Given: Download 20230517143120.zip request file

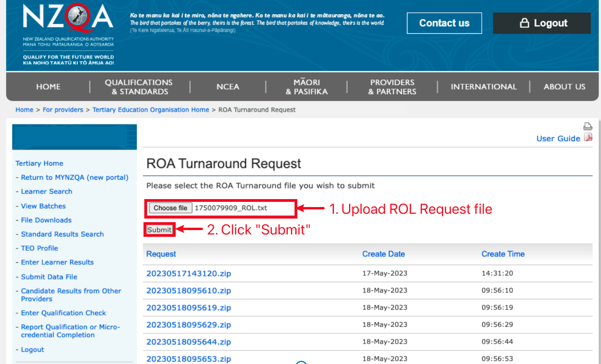Looking at the screenshot, I should pos(188,273).
